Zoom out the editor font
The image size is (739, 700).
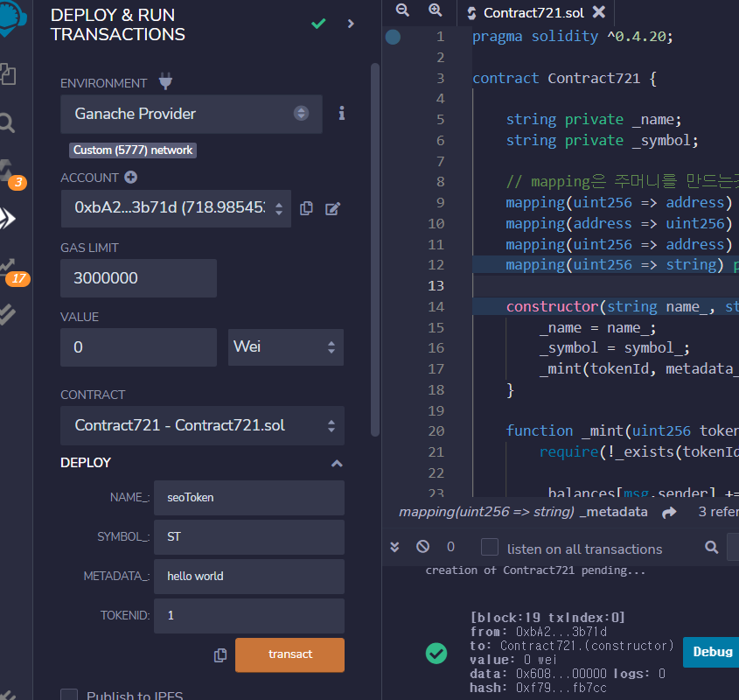coord(402,10)
